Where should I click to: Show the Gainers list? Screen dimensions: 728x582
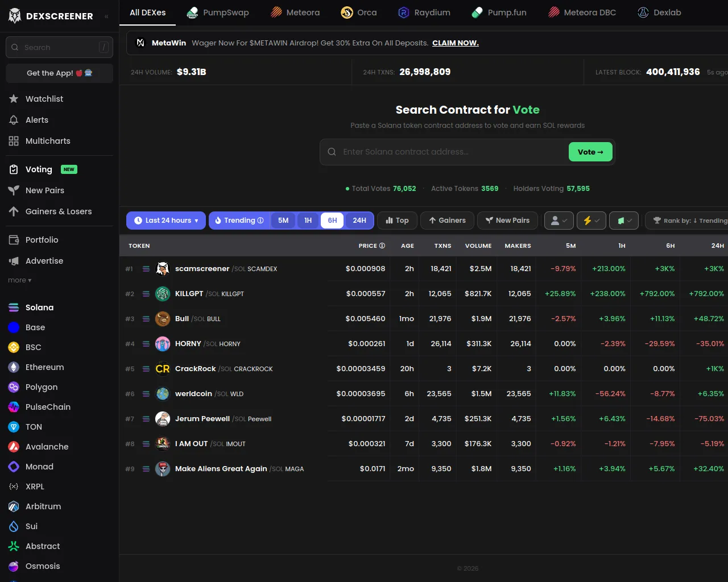447,221
